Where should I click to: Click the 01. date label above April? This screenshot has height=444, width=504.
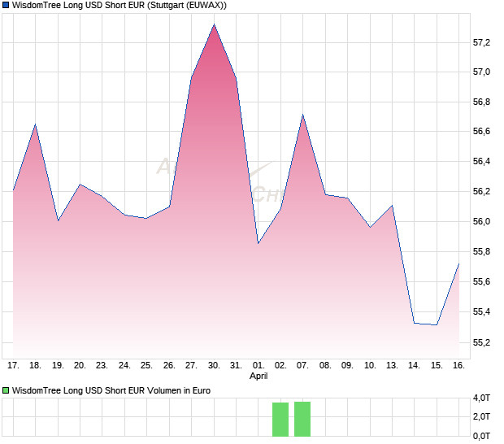(259, 365)
